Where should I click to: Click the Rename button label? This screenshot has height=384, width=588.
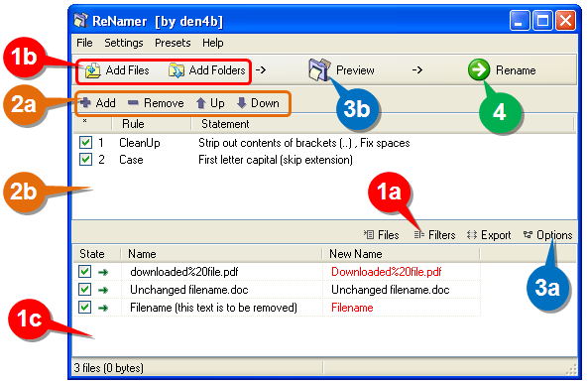click(516, 70)
